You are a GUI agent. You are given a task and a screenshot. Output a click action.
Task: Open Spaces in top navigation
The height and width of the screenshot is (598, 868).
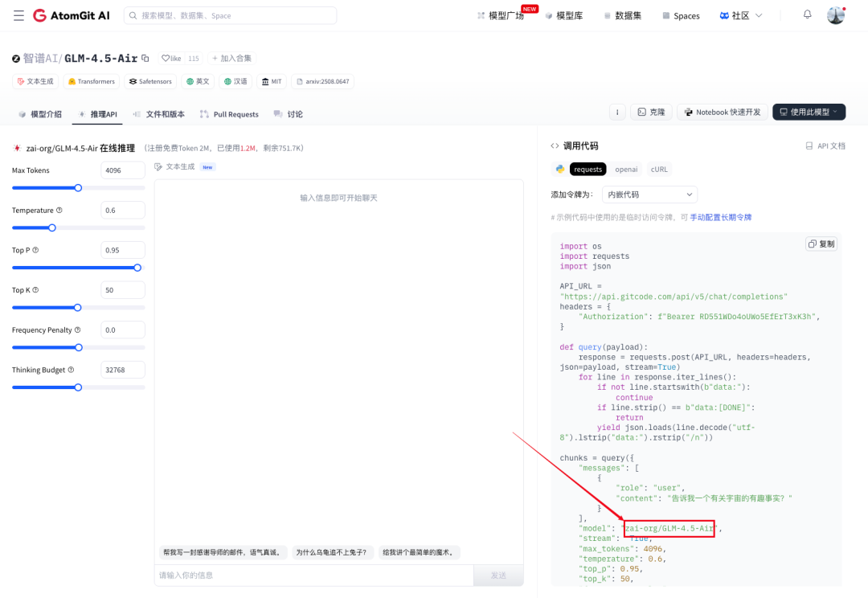tap(681, 15)
